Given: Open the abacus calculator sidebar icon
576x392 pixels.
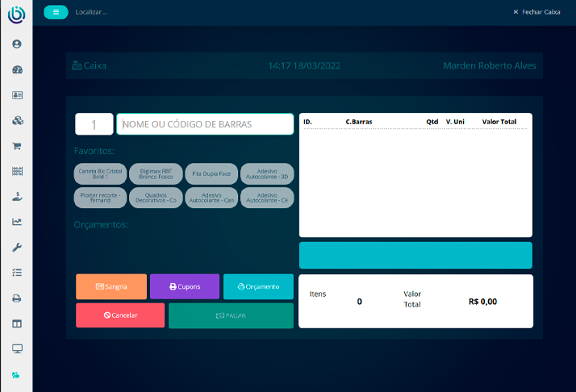Looking at the screenshot, I should point(16,172).
